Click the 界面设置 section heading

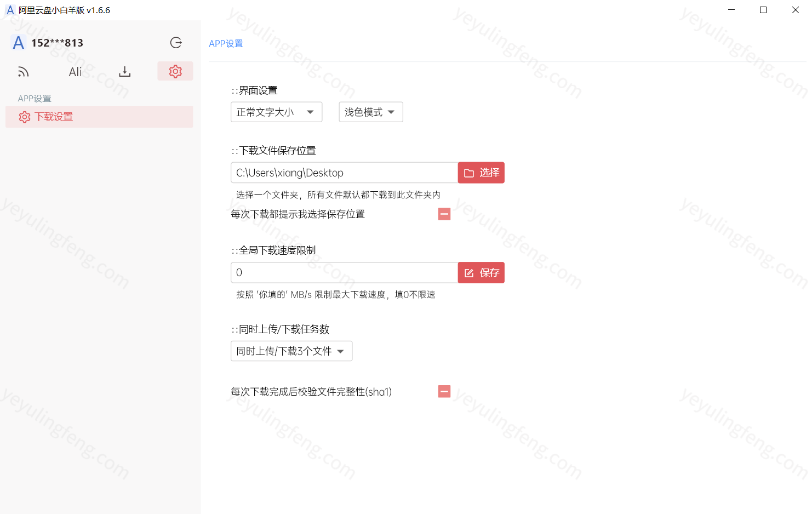pos(254,90)
